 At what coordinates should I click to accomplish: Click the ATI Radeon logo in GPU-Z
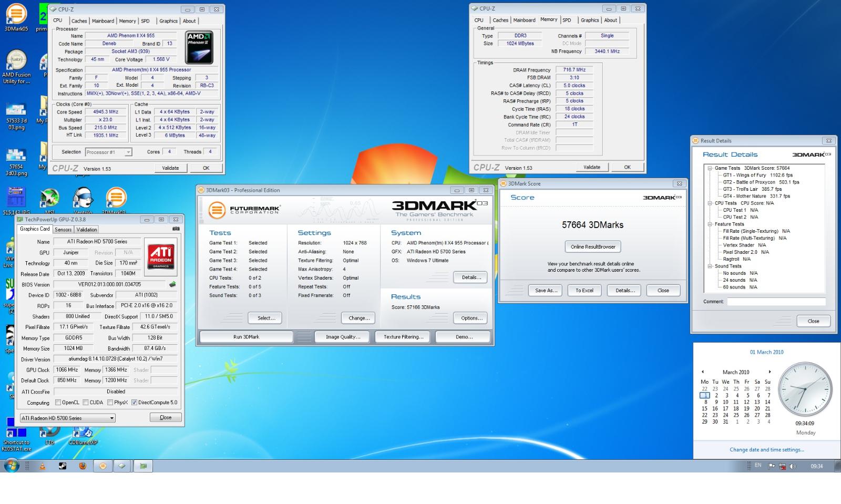tap(160, 256)
